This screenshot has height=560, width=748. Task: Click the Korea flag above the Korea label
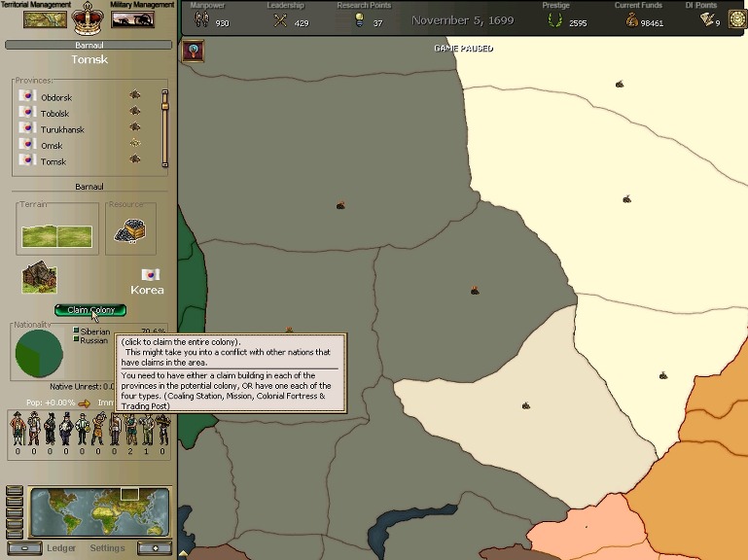pyautogui.click(x=150, y=274)
